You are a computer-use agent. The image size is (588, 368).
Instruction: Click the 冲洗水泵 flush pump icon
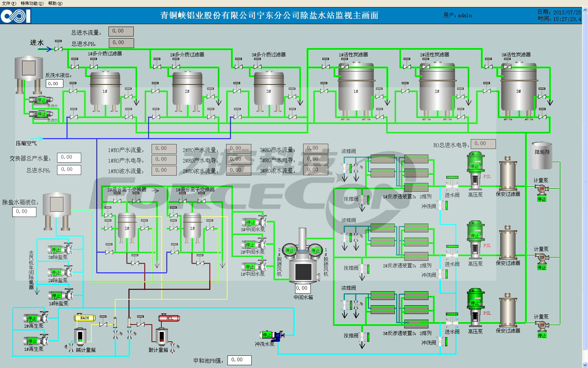[x=272, y=335]
